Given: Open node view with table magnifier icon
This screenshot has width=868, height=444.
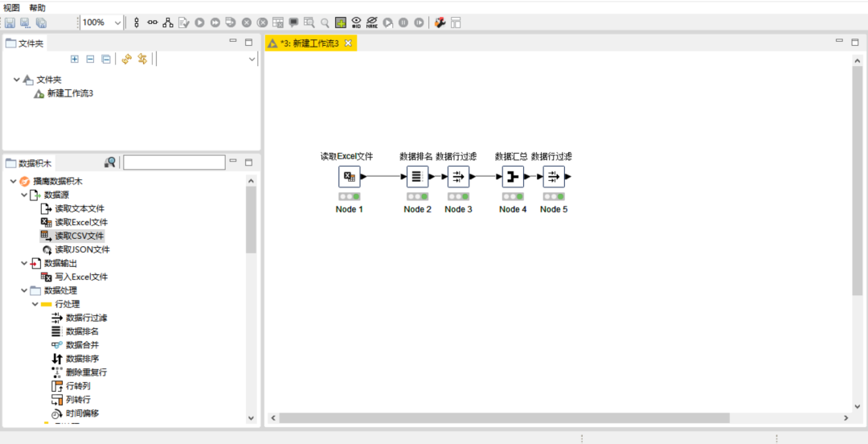Looking at the screenshot, I should point(309,23).
